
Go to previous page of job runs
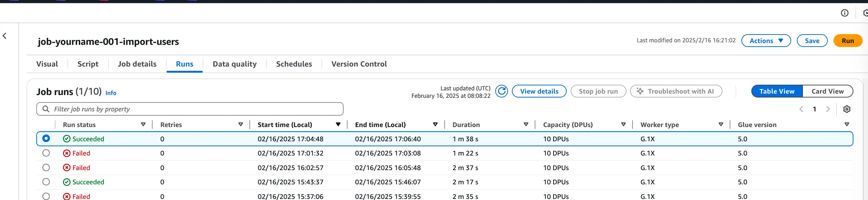(x=801, y=109)
